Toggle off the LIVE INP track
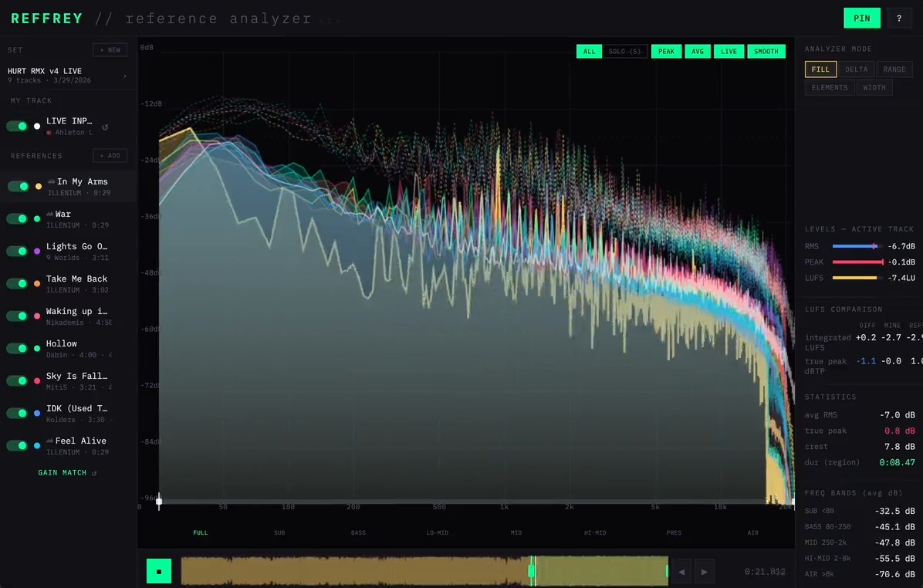The width and height of the screenshot is (923, 588). (x=17, y=126)
